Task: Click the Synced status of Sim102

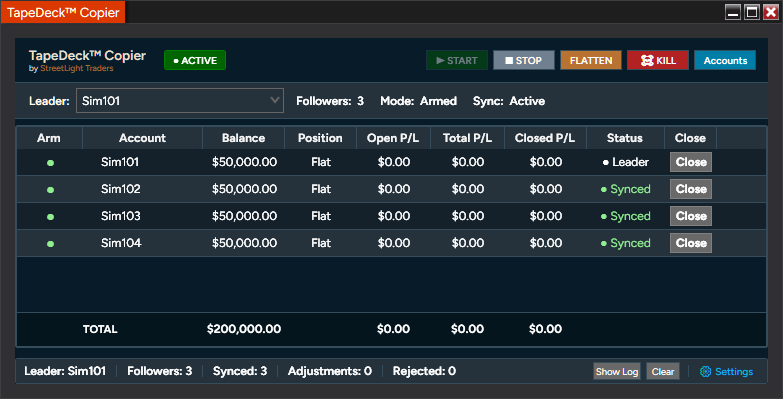Action: [626, 189]
